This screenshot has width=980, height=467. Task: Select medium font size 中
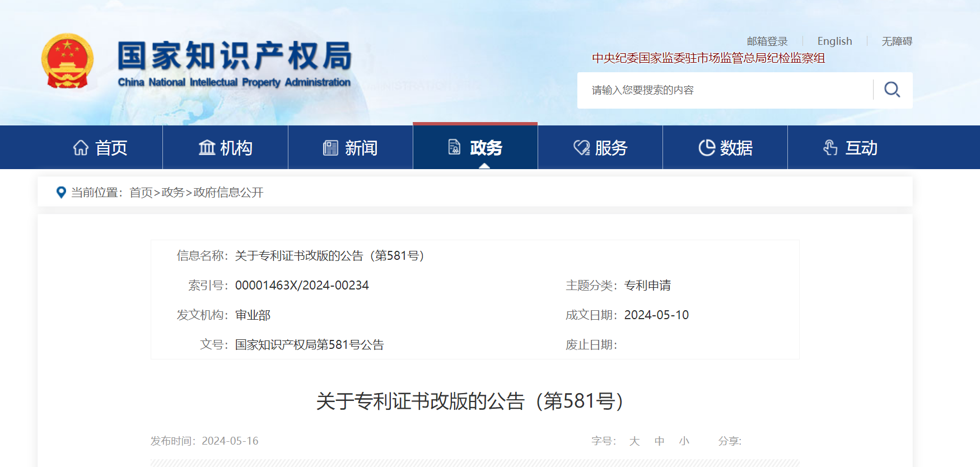click(659, 441)
